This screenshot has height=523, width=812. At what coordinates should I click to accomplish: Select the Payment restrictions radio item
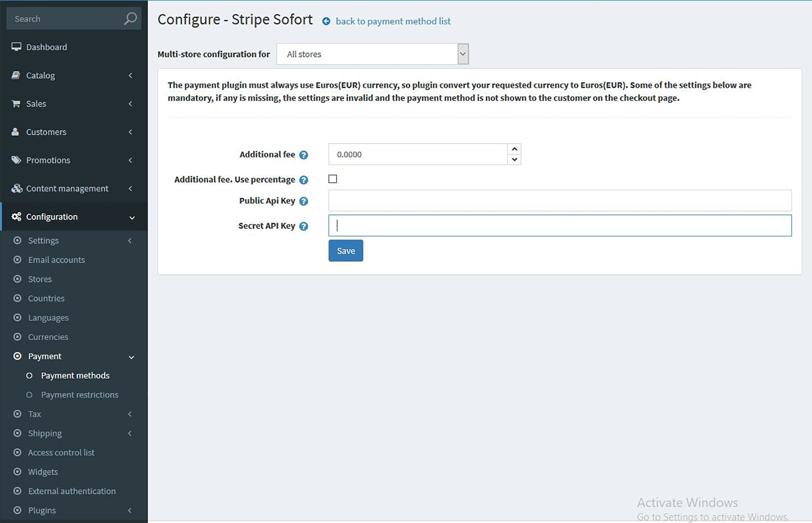[x=29, y=395]
